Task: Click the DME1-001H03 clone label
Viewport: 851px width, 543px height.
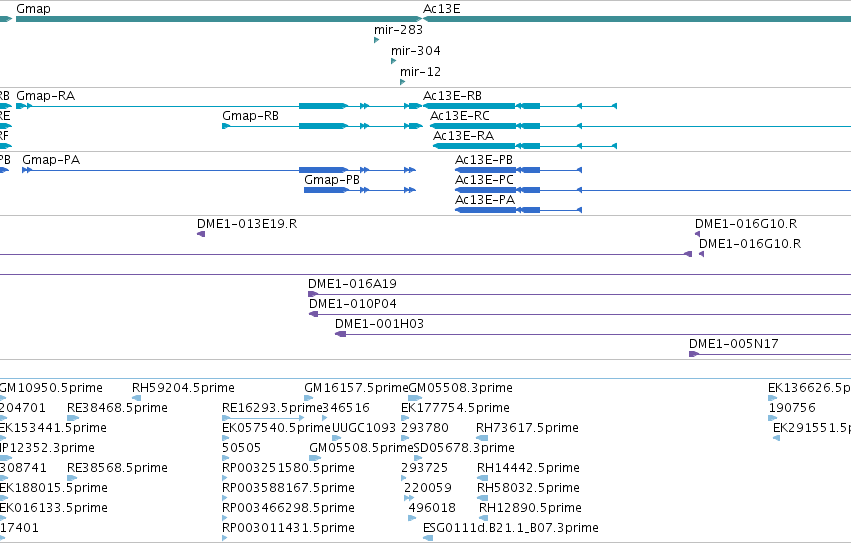Action: pos(379,324)
